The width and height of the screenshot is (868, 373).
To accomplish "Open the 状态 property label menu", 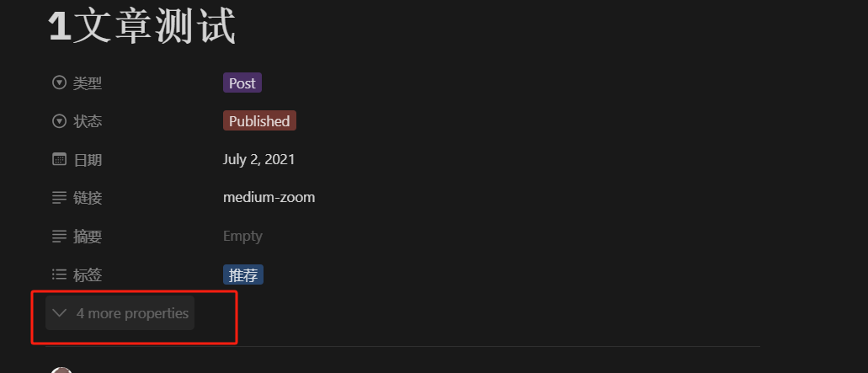I will 88,121.
